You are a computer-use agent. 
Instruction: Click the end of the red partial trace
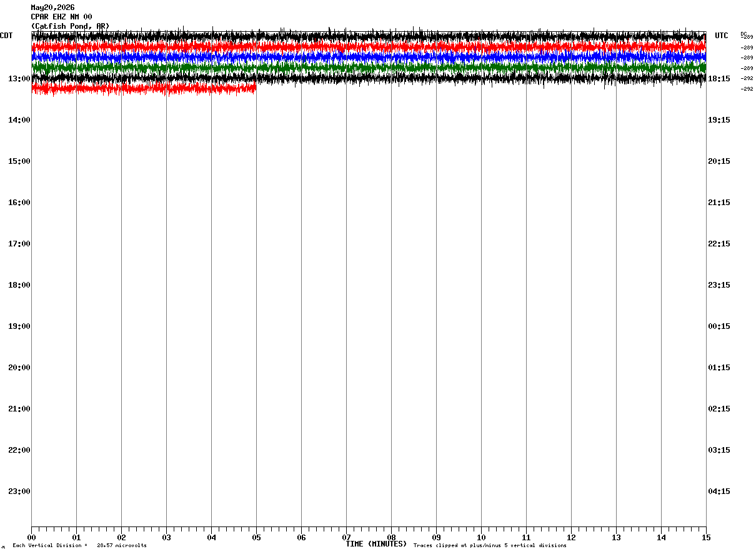pyautogui.click(x=255, y=88)
